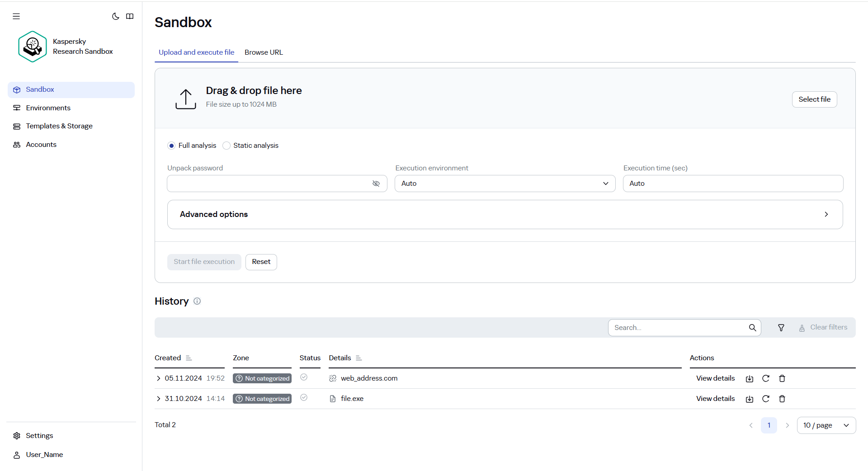The height and width of the screenshot is (471, 868).
Task: Open the documentation book icon
Action: click(x=130, y=16)
